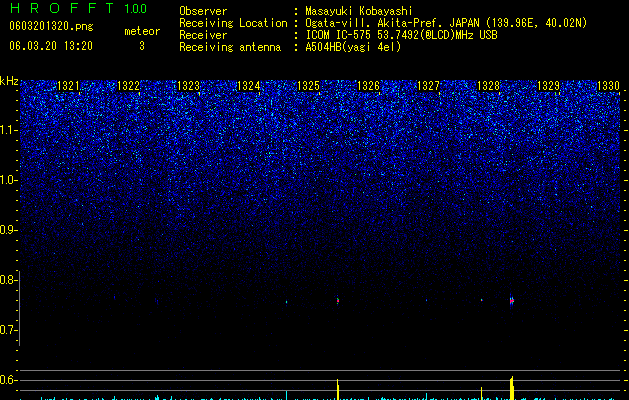The height and width of the screenshot is (400, 629).
Task: Click the 0.8 kHz frequency axis label
Action: click(x=9, y=280)
